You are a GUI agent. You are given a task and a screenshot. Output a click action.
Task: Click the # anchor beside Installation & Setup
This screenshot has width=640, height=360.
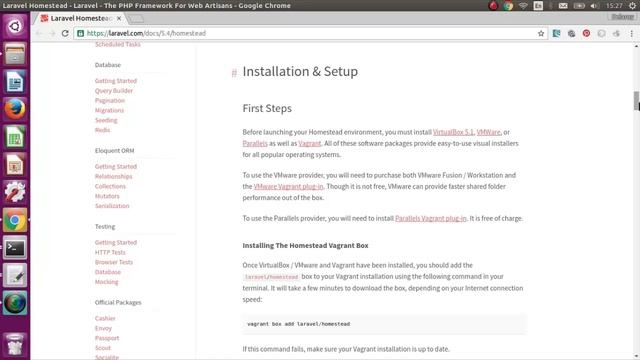point(234,73)
